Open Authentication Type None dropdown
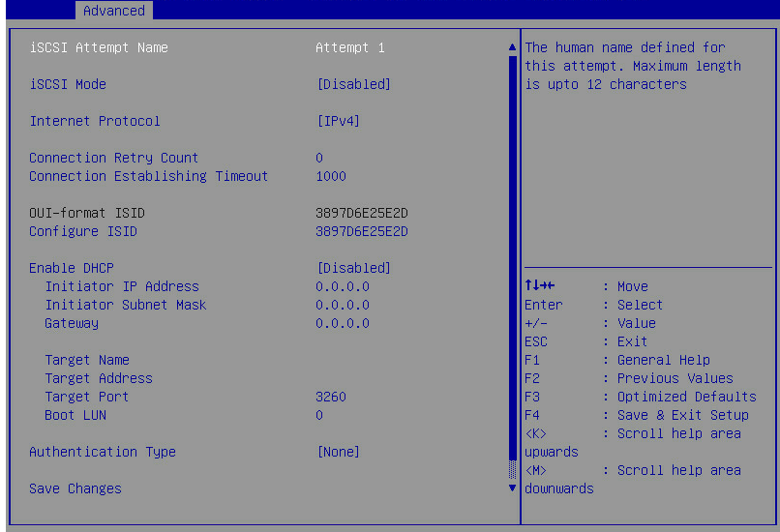Screen dimensions: 780x532 tap(339, 453)
